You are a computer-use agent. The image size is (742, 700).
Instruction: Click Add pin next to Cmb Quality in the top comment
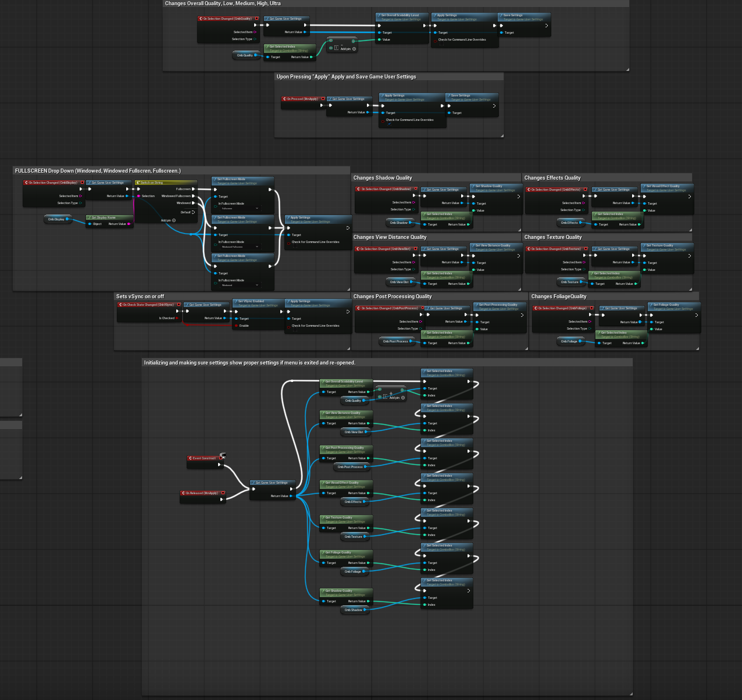click(x=348, y=49)
